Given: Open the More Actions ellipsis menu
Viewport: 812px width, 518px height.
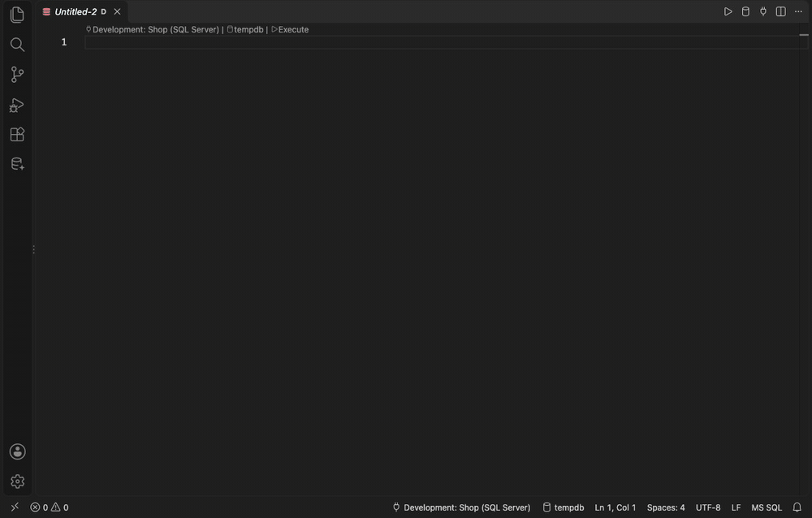Looking at the screenshot, I should pyautogui.click(x=798, y=11).
